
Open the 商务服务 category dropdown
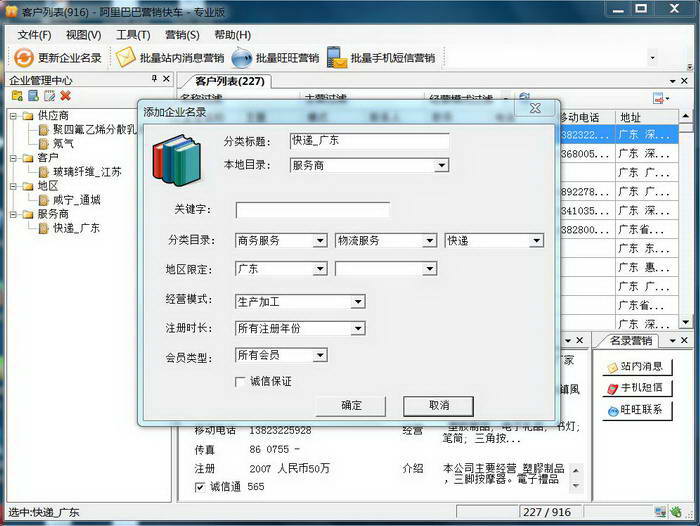click(x=320, y=241)
